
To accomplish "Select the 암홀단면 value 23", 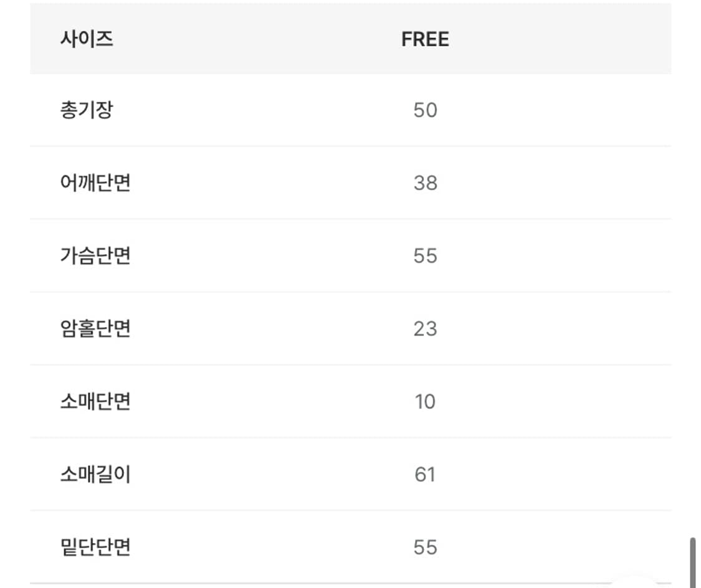I will coord(425,329).
